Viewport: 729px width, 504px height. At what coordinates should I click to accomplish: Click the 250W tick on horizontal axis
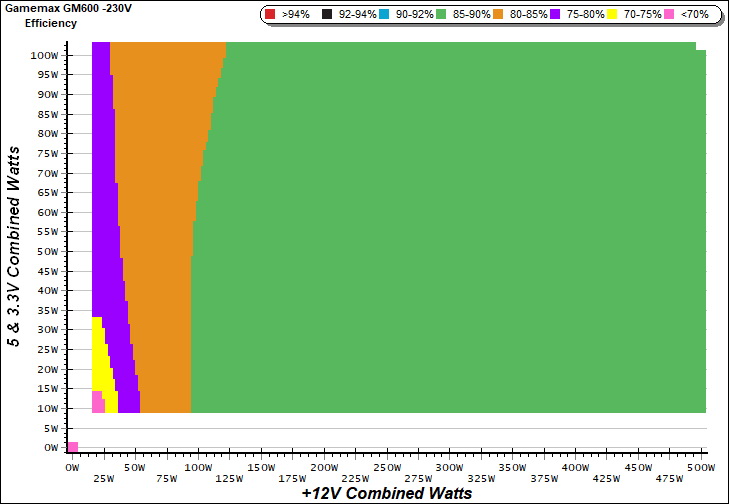point(387,467)
